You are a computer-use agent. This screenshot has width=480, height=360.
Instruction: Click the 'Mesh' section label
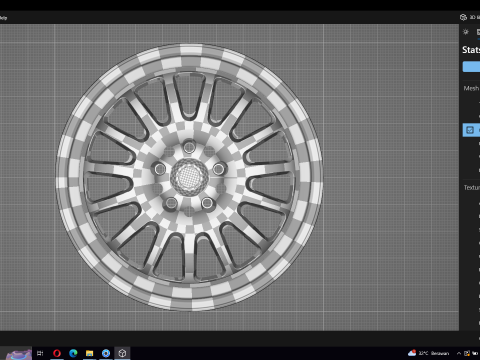coord(471,88)
